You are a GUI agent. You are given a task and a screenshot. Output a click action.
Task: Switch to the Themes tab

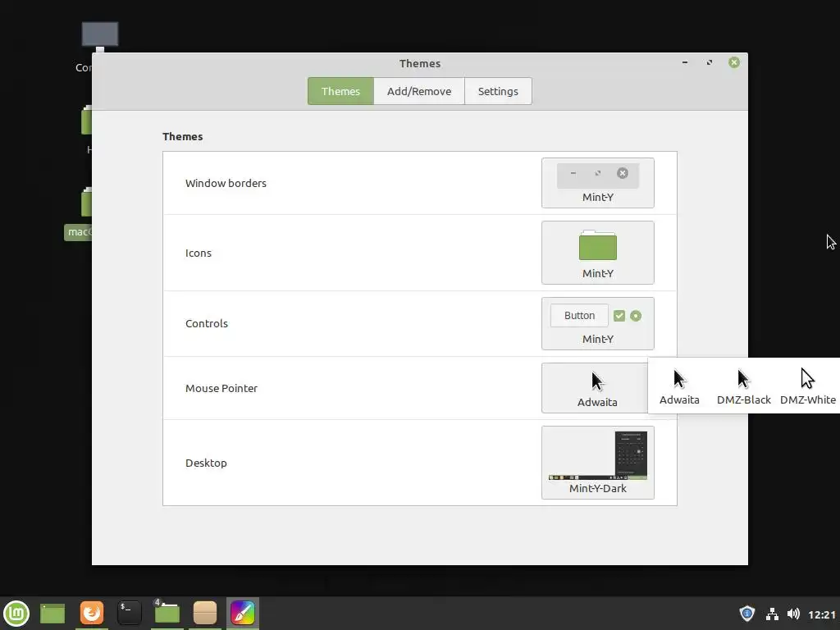[x=340, y=91]
